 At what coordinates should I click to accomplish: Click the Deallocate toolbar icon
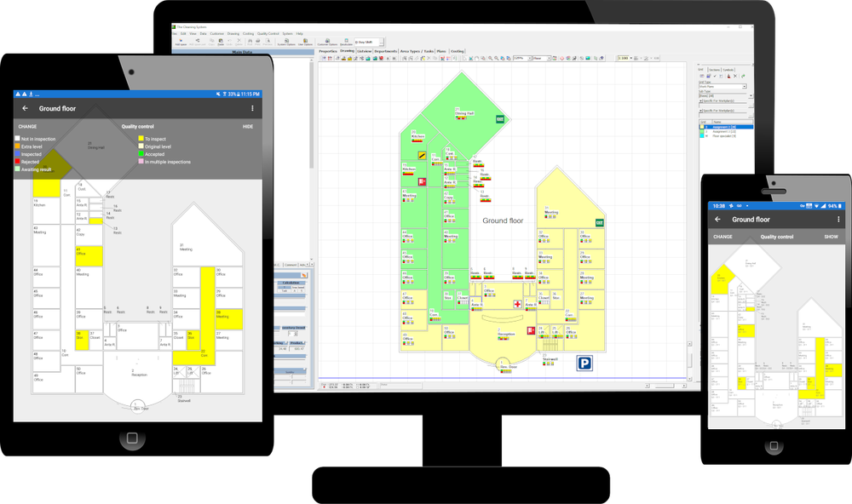[x=347, y=41]
